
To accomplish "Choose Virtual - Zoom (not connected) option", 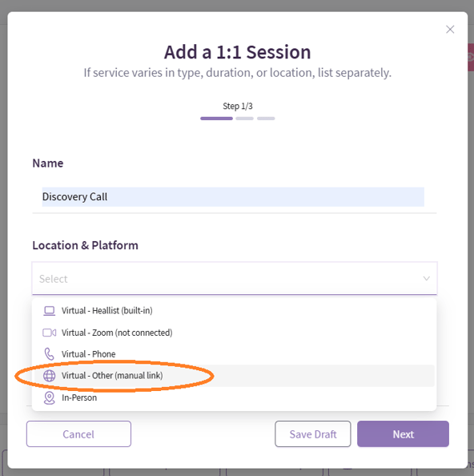I will coord(235,333).
